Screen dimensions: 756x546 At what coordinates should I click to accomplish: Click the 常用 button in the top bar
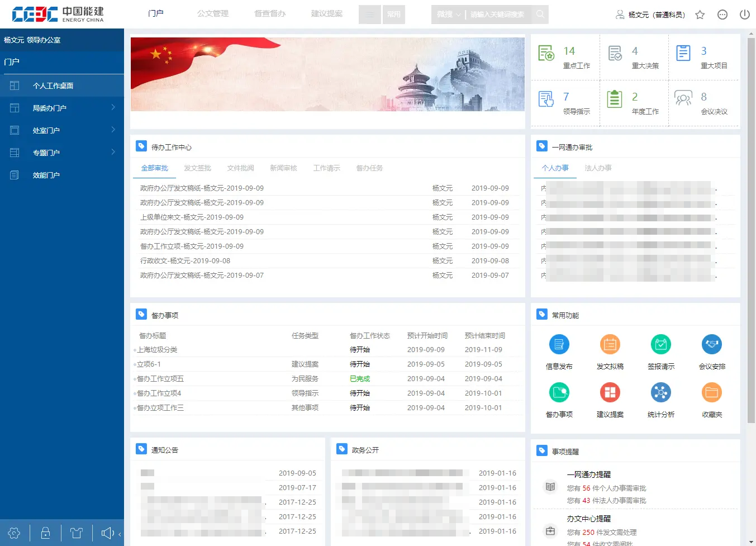(x=394, y=15)
